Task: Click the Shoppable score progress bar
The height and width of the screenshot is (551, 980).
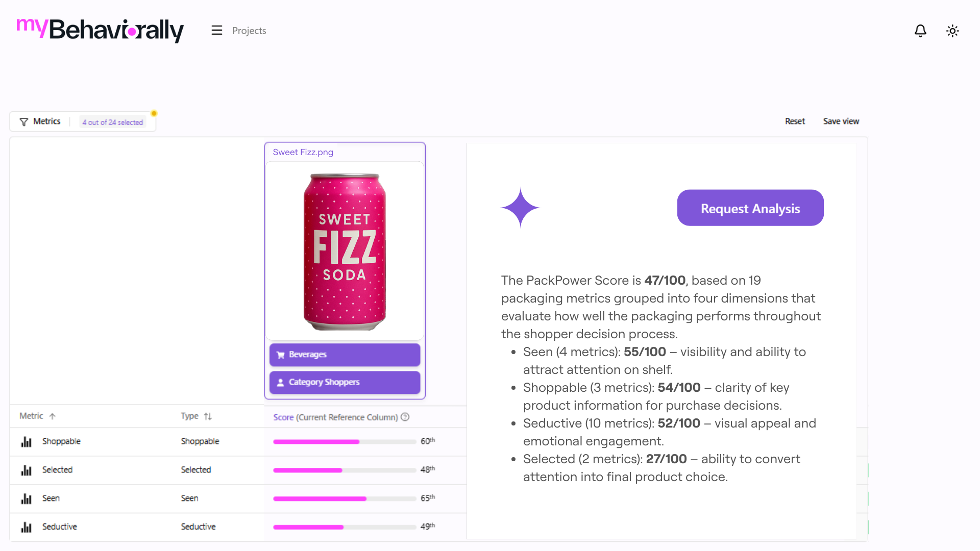Action: 345,442
